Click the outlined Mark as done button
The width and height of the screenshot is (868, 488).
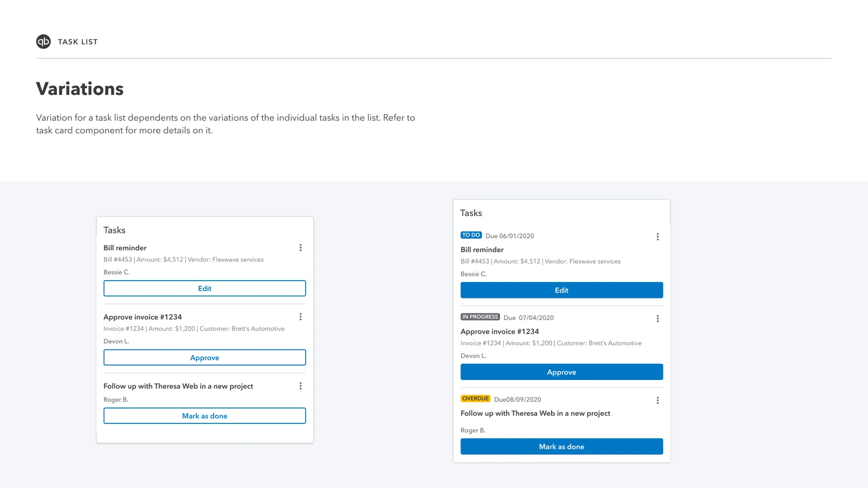(204, 416)
